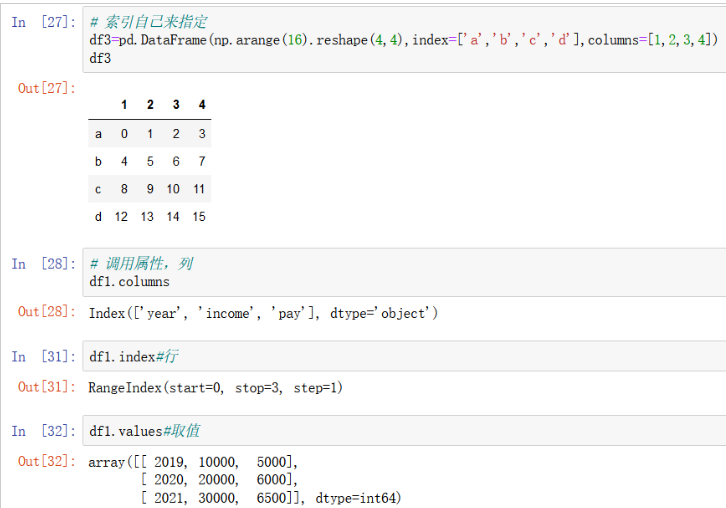Image resolution: width=726 pixels, height=508 pixels.
Task: Select the Out[28] prompt label
Action: click(x=47, y=311)
